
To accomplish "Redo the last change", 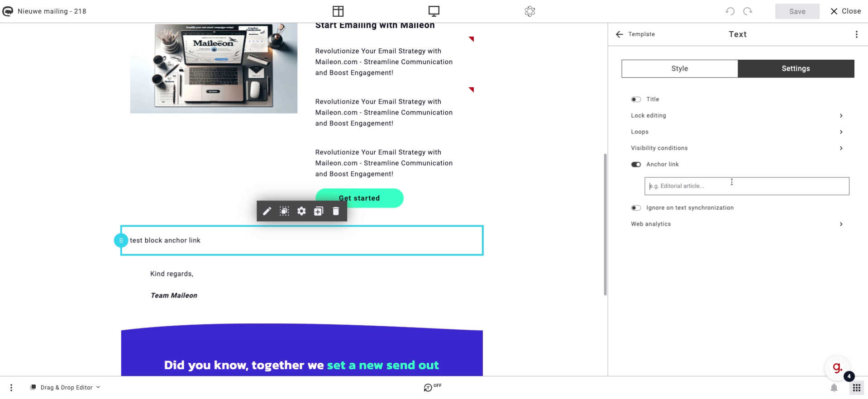I will click(x=748, y=11).
